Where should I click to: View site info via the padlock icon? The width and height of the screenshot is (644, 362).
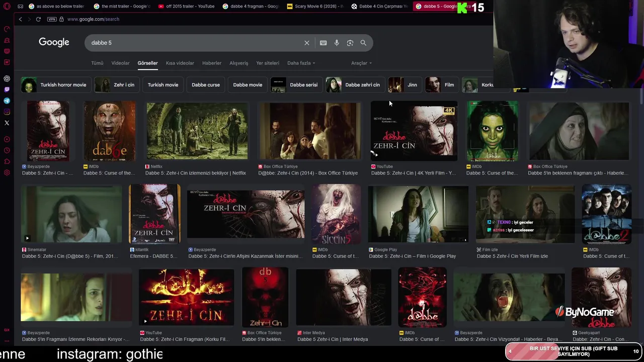61,19
